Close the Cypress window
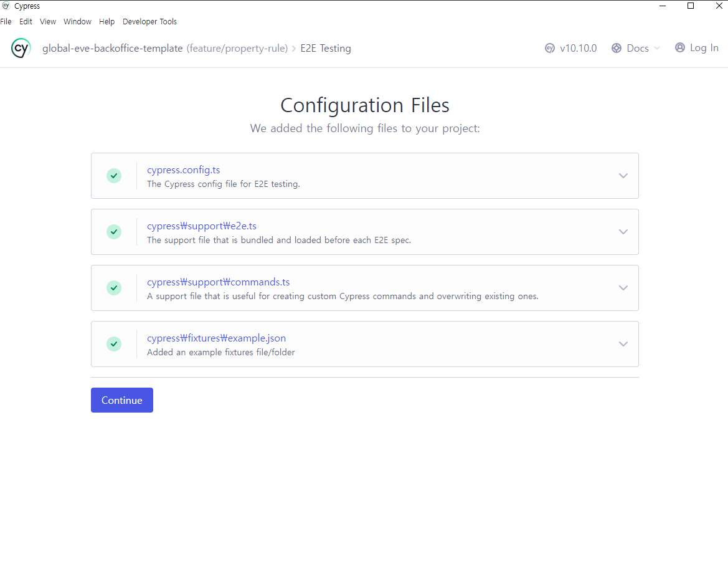The height and width of the screenshot is (564, 728). 719,6
